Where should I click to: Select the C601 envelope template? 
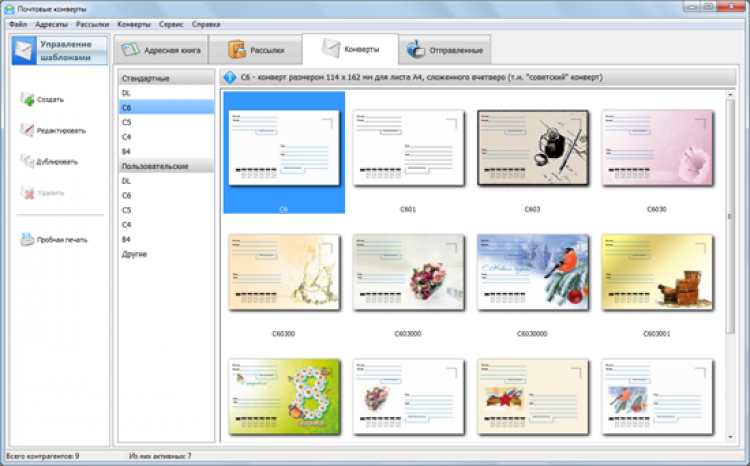408,148
